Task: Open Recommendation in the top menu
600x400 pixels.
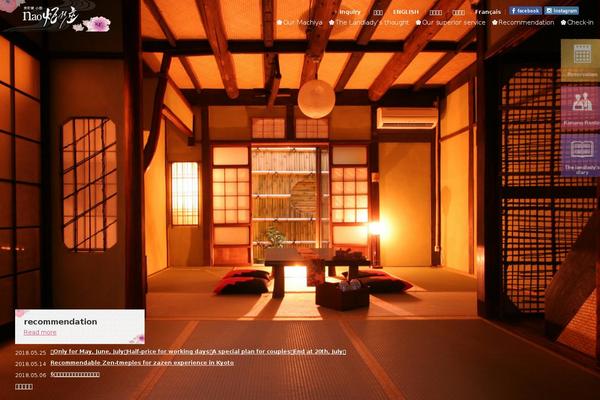Action: click(x=523, y=23)
